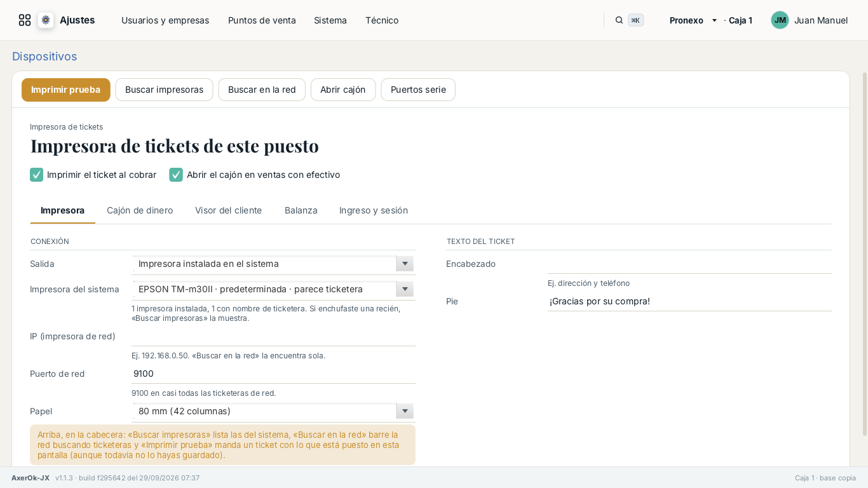Click the JM user avatar
Screen dimensions: 868x488
(780, 20)
